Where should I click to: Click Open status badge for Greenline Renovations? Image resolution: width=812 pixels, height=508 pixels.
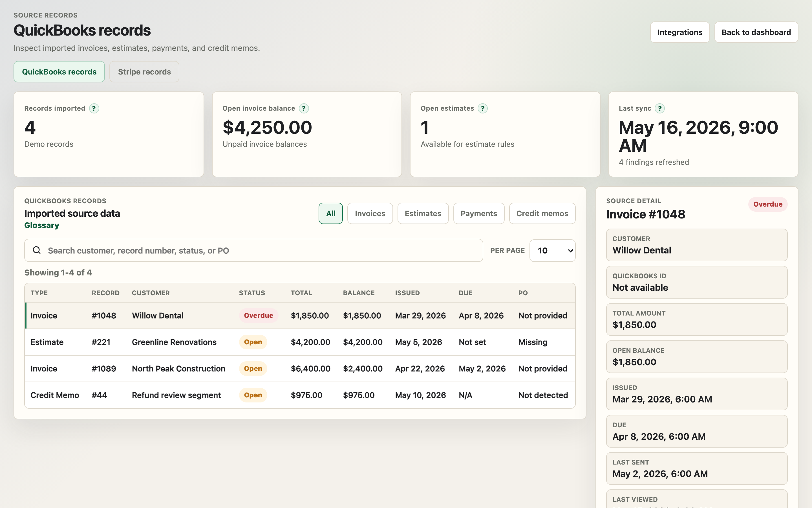coord(253,342)
